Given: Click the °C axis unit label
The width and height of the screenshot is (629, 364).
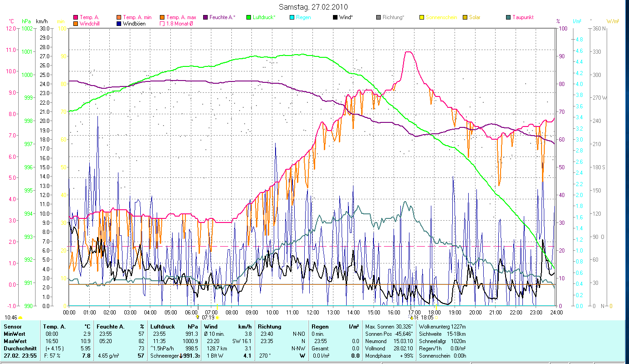Looking at the screenshot, I should [x=11, y=21].
